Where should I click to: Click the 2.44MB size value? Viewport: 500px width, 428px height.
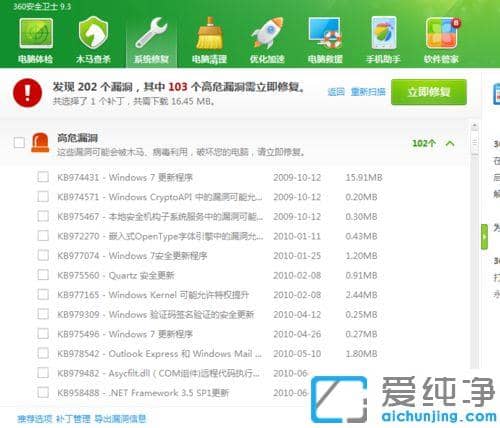[361, 295]
